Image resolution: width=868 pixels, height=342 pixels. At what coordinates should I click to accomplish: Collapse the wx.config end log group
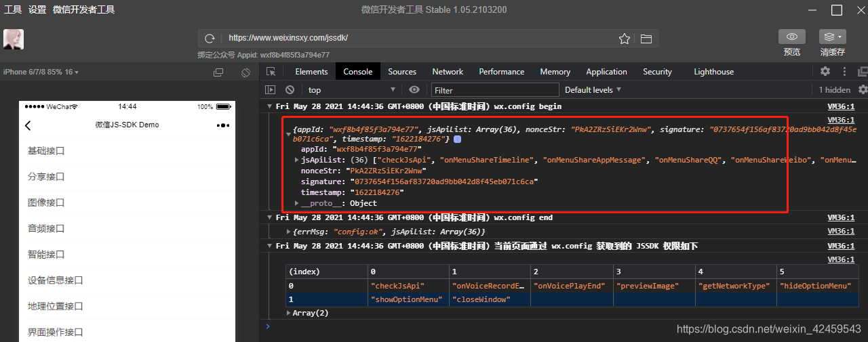tap(269, 218)
